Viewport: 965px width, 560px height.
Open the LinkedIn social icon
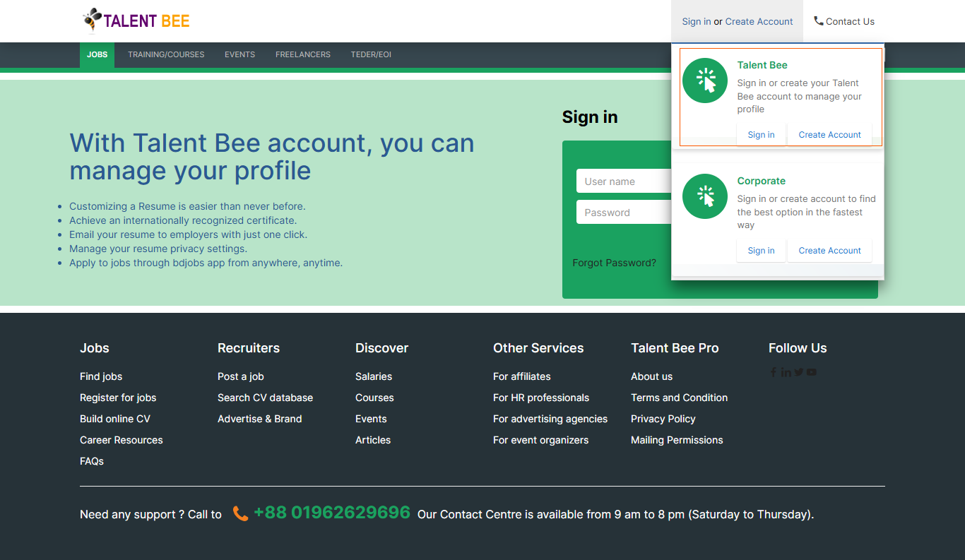(786, 372)
